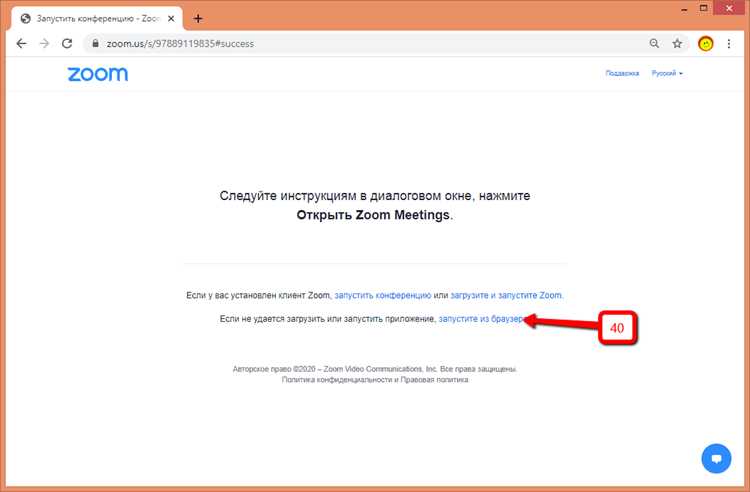750x492 pixels.
Task: Open the Политика конфиденциальности link
Action: 337,380
